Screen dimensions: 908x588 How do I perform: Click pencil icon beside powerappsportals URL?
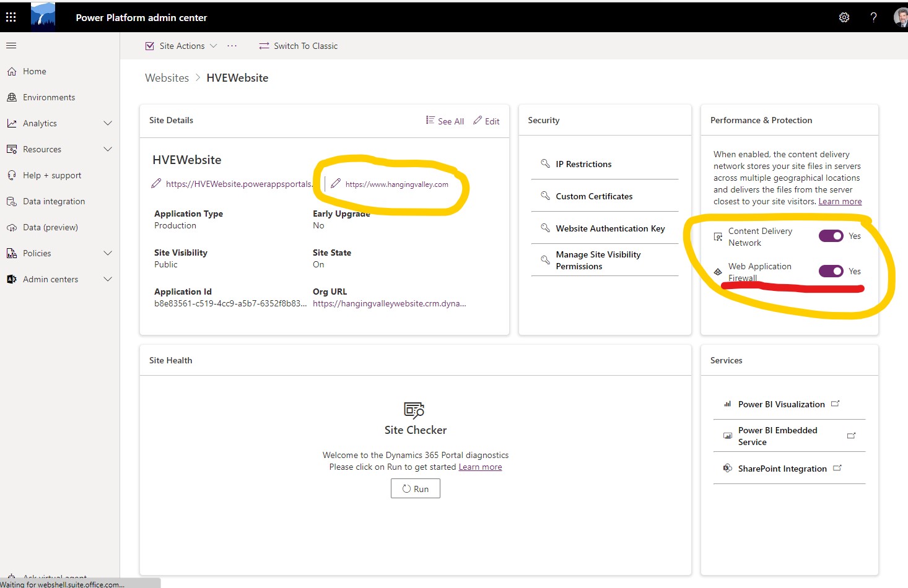[x=157, y=183]
